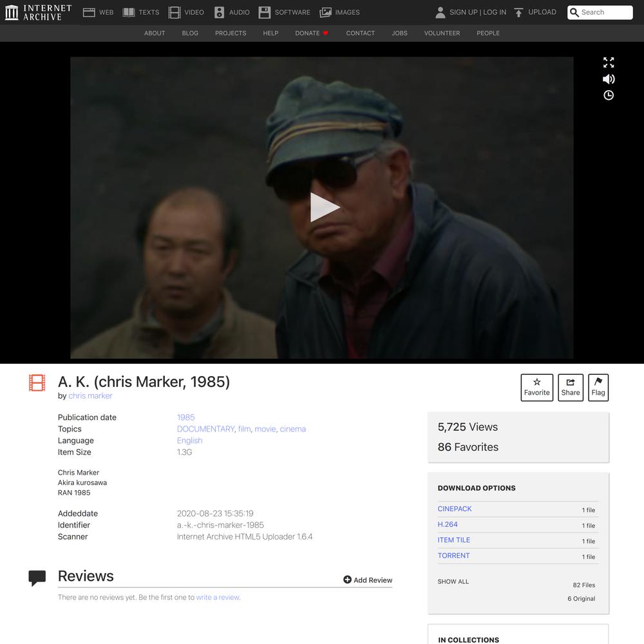Click the 5,725 Views text
The image size is (644, 644).
(x=468, y=427)
